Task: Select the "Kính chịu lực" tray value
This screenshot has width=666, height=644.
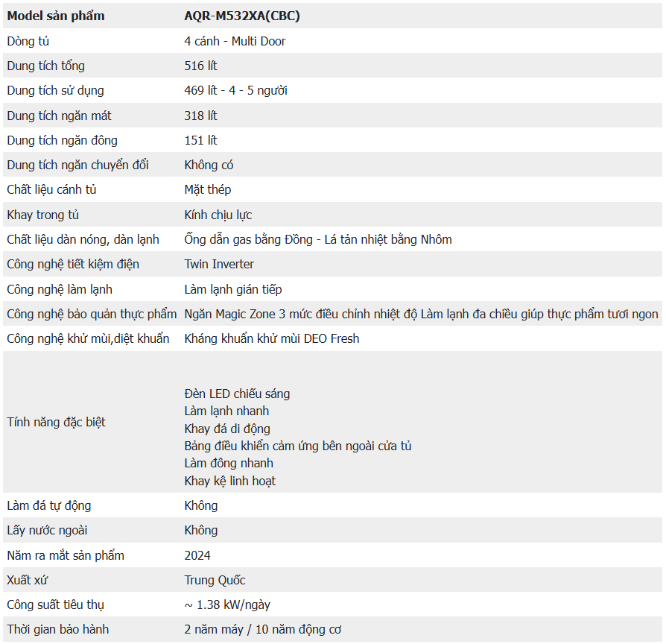Action: pos(218,215)
